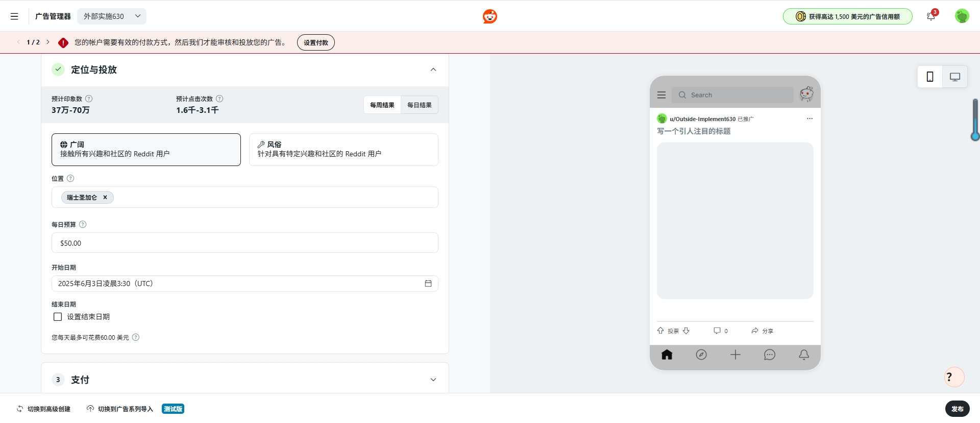Screen dimensions: 980x423
Task: Open preview post options ellipsis
Action: click(x=810, y=119)
